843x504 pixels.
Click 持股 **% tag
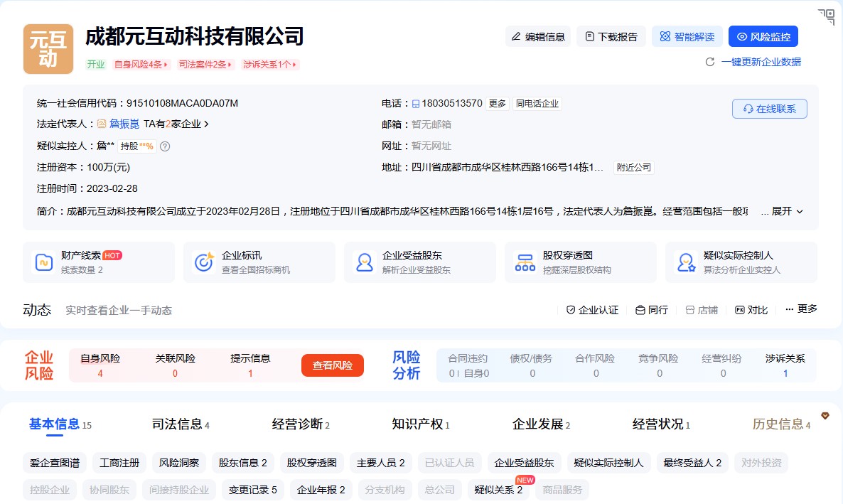[137, 146]
